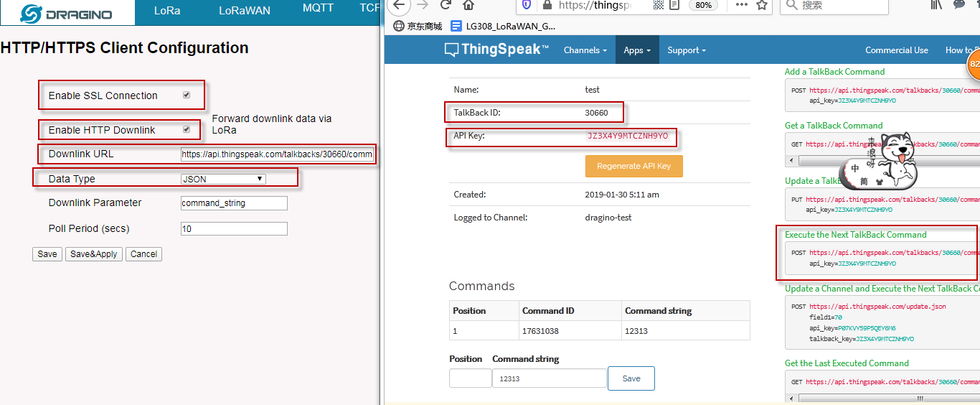Click the Position input field
Image resolution: width=980 pixels, height=405 pixels.
[x=470, y=378]
